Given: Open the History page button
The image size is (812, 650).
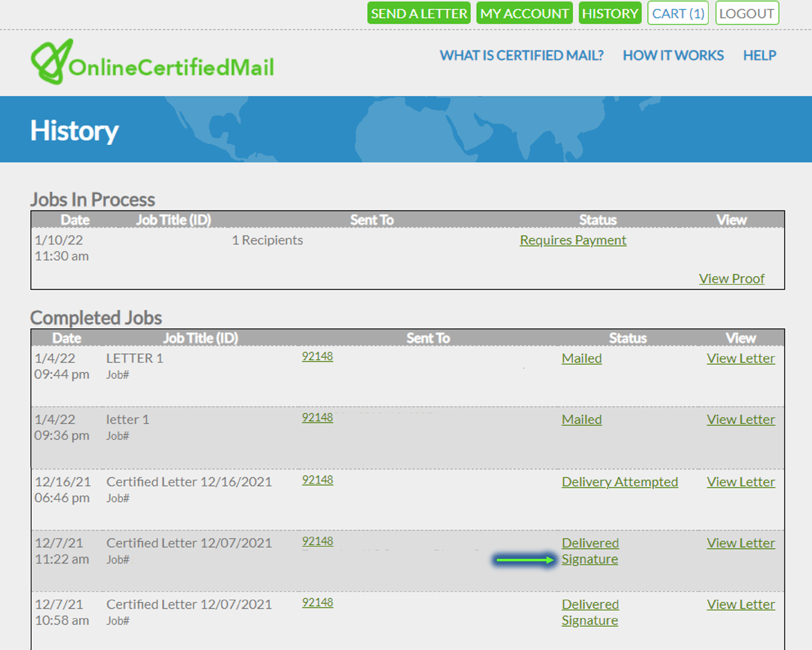Looking at the screenshot, I should [609, 14].
